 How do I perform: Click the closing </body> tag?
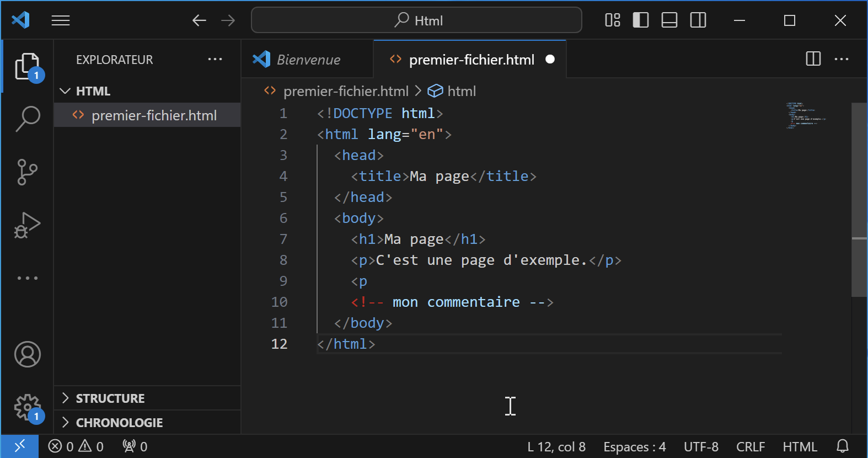[363, 323]
